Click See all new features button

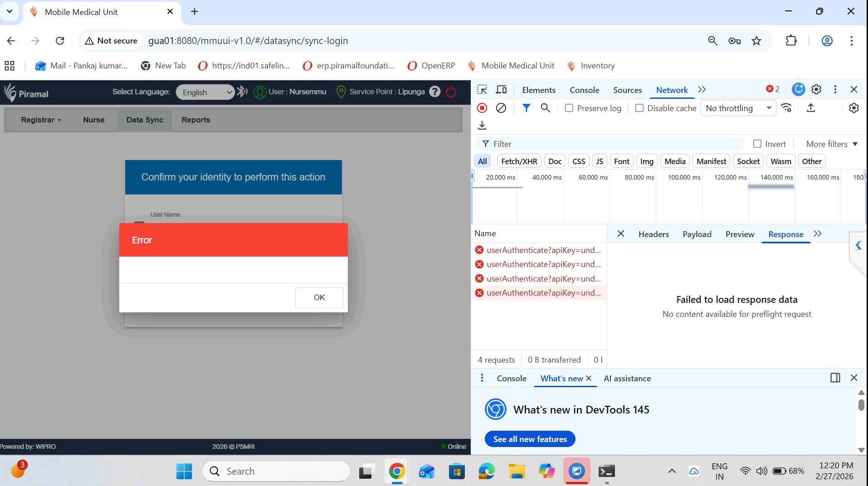click(530, 439)
